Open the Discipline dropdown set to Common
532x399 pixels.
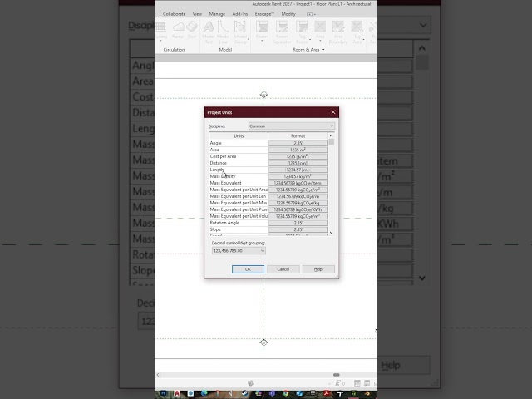click(292, 126)
